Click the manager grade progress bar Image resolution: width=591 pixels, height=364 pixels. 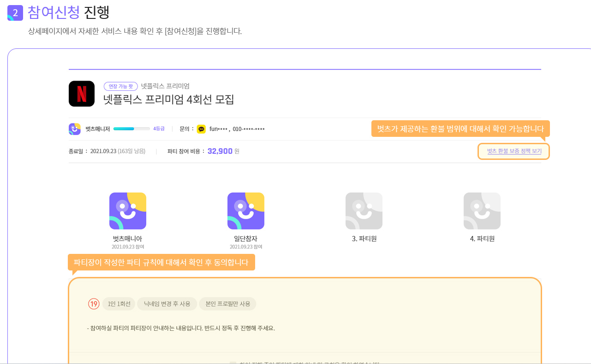click(x=131, y=129)
